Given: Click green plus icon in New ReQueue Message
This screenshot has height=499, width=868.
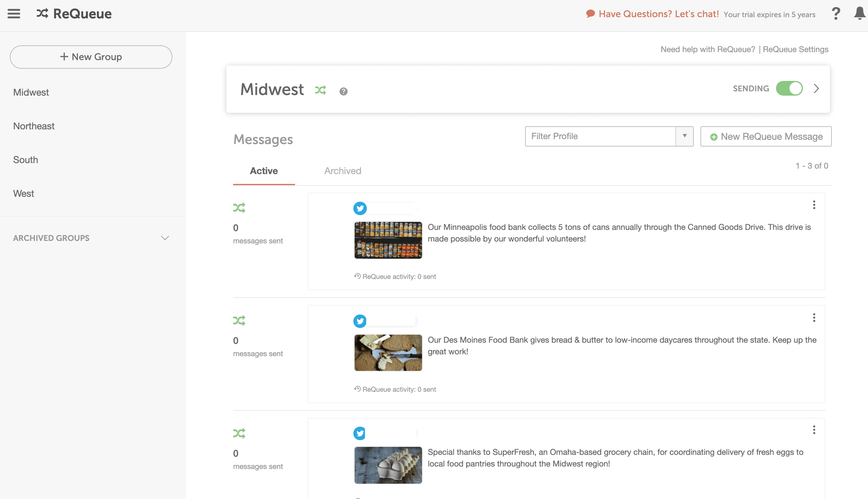Looking at the screenshot, I should [714, 137].
